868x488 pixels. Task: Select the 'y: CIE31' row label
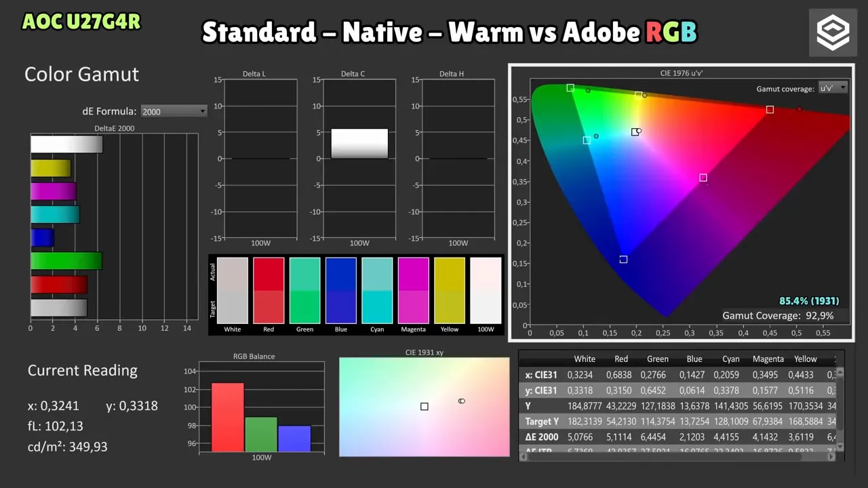pyautogui.click(x=541, y=390)
